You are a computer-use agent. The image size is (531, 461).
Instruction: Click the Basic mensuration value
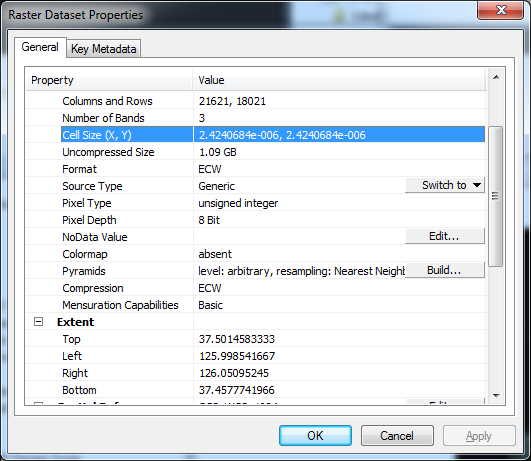[210, 305]
